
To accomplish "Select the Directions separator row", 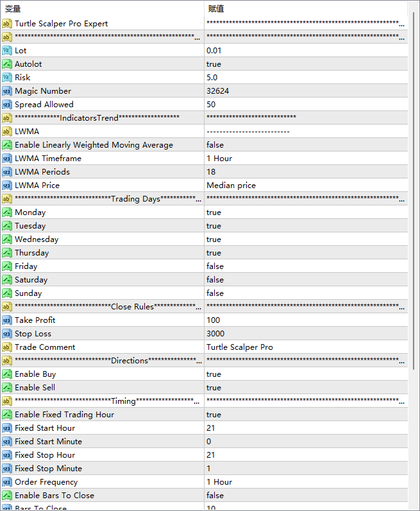I will click(x=204, y=360).
